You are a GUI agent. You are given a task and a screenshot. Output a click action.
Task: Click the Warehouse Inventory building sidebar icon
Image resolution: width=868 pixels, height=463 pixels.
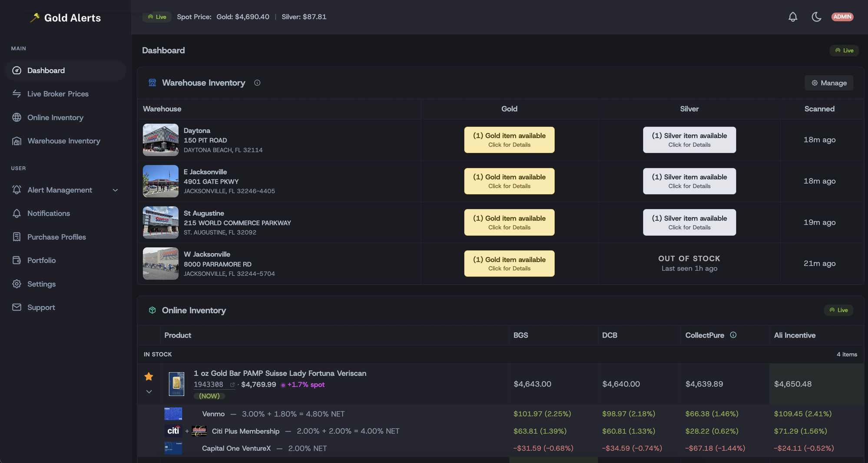[x=17, y=141]
